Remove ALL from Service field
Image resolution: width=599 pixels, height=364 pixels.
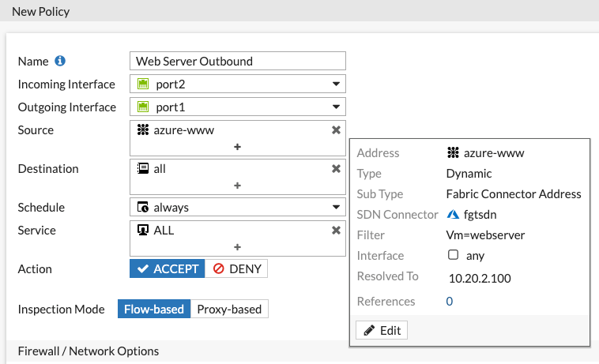[x=336, y=231]
